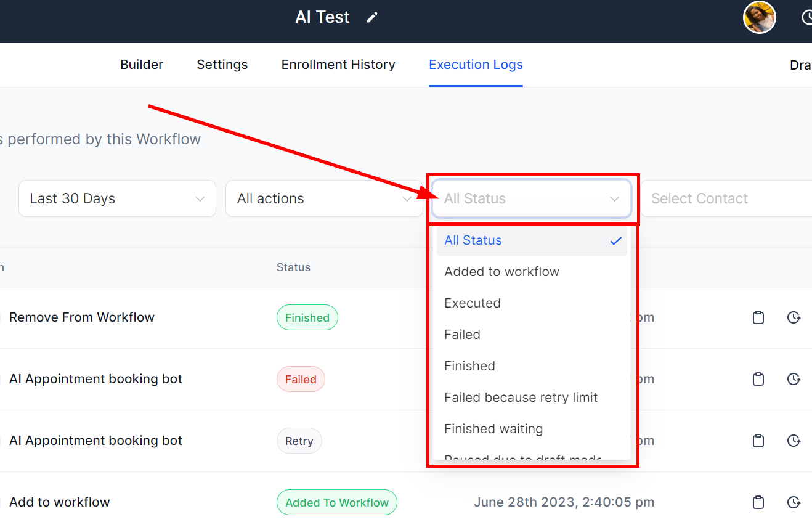
Task: Click clipboard icon in Failed AI Appointment row
Action: (x=758, y=379)
